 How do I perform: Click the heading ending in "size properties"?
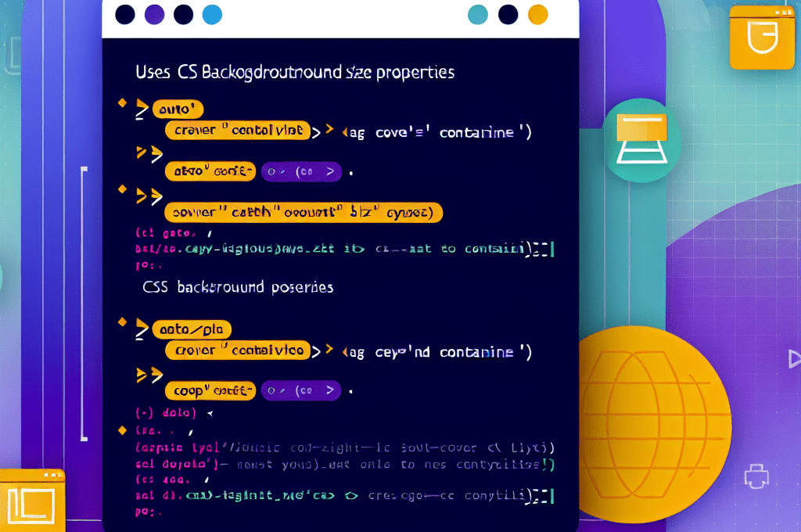click(295, 72)
